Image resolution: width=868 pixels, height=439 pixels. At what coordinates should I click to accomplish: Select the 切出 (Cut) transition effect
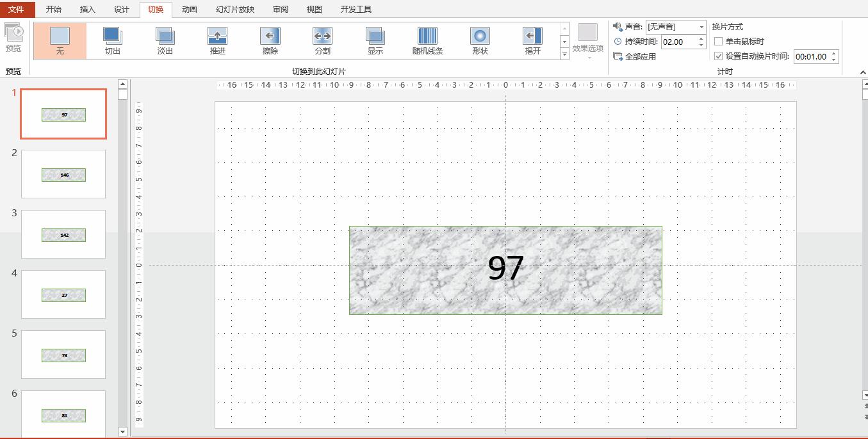[x=113, y=41]
